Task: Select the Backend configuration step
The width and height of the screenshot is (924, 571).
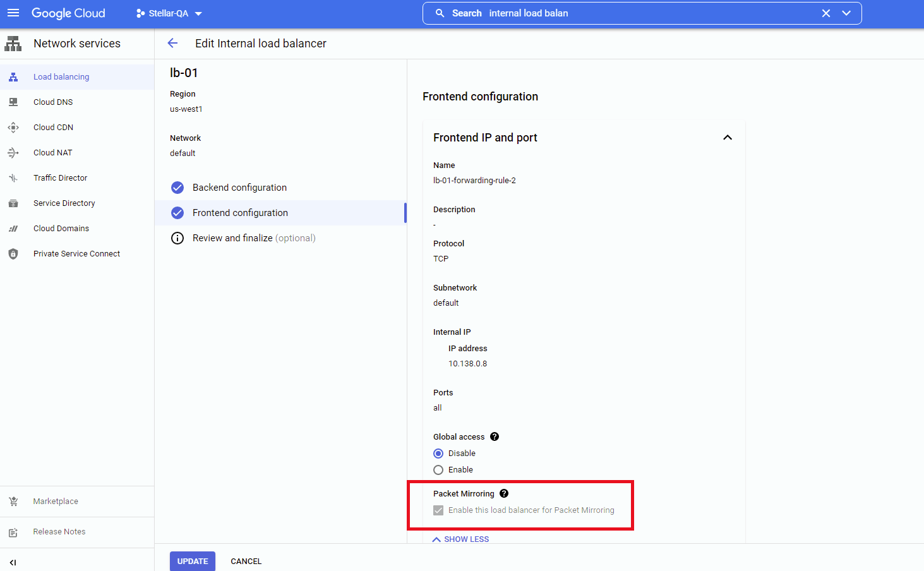Action: [239, 188]
